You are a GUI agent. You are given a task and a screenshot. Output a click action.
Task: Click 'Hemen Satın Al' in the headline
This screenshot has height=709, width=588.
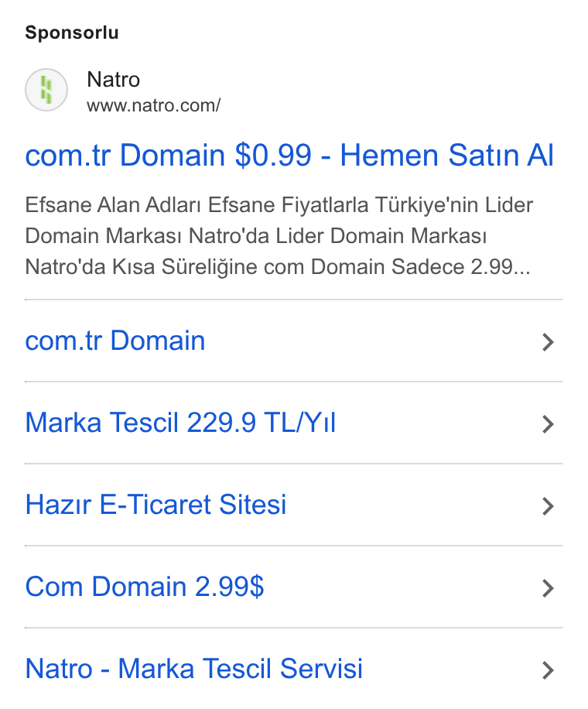(x=447, y=155)
